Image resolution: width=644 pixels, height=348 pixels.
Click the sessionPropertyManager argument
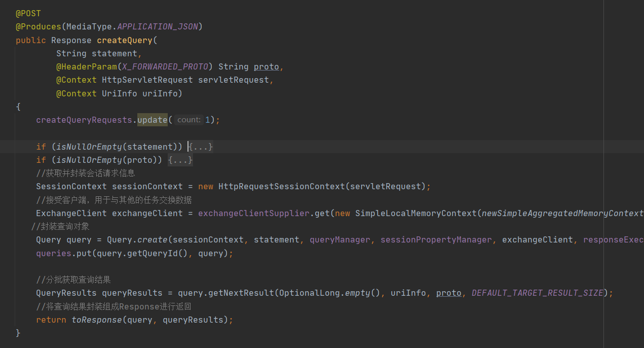(436, 240)
